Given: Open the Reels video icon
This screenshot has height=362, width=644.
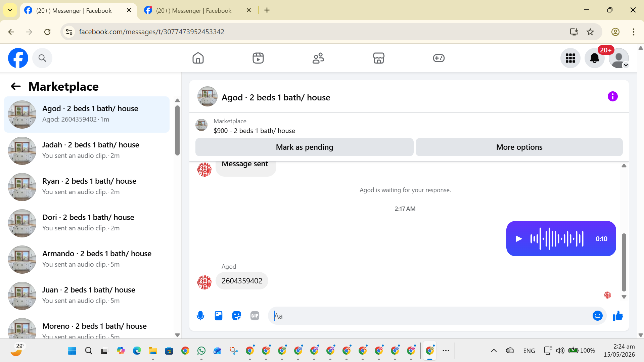Looking at the screenshot, I should point(258,58).
